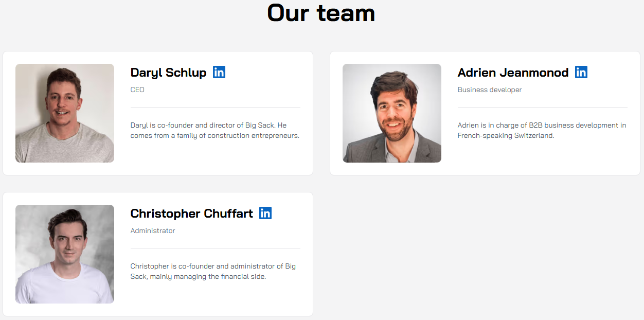
Task: Click the divider line below the Administrator label
Action: click(x=215, y=248)
